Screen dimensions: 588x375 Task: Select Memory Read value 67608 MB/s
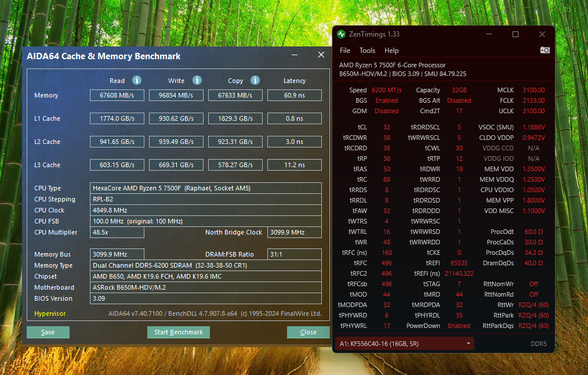(117, 95)
